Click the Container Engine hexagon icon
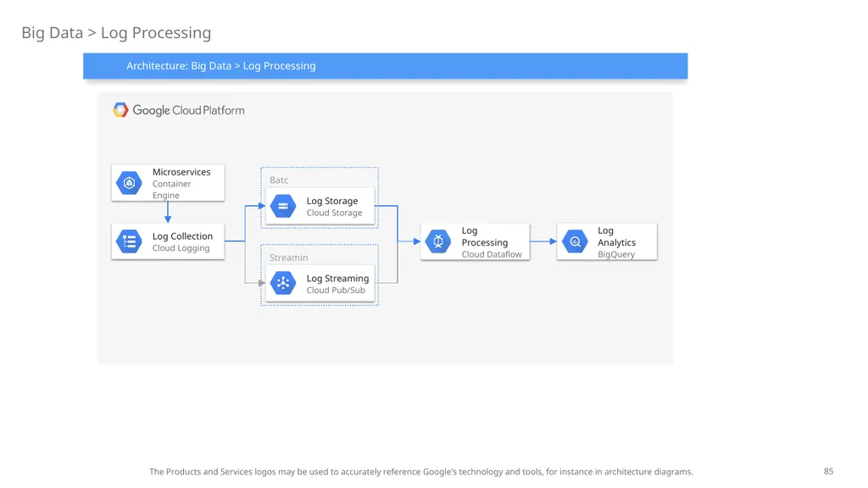The image size is (868, 488). click(129, 183)
